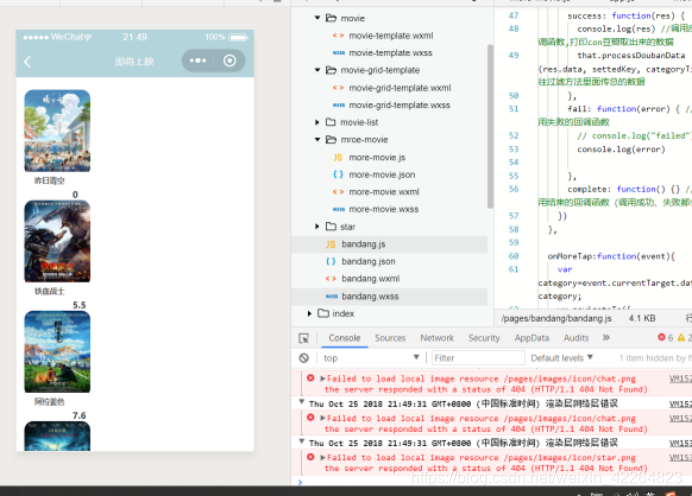Switch to the Network tab
Viewport: 692px width, 496px height.
point(437,338)
